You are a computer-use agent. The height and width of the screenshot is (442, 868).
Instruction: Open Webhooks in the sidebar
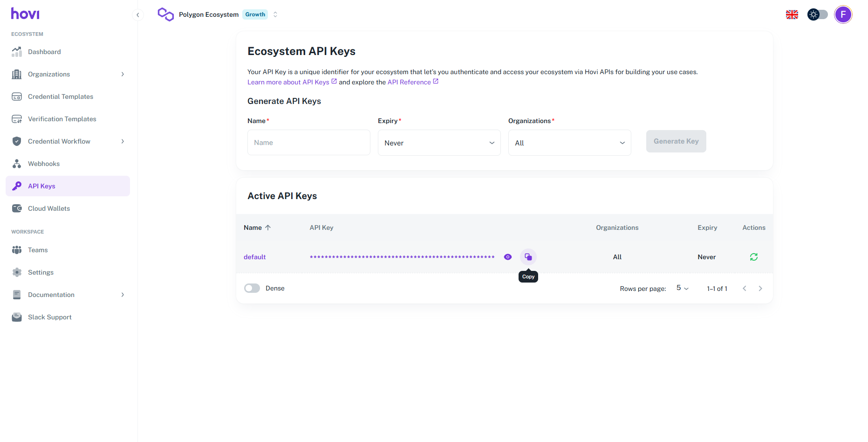point(44,164)
